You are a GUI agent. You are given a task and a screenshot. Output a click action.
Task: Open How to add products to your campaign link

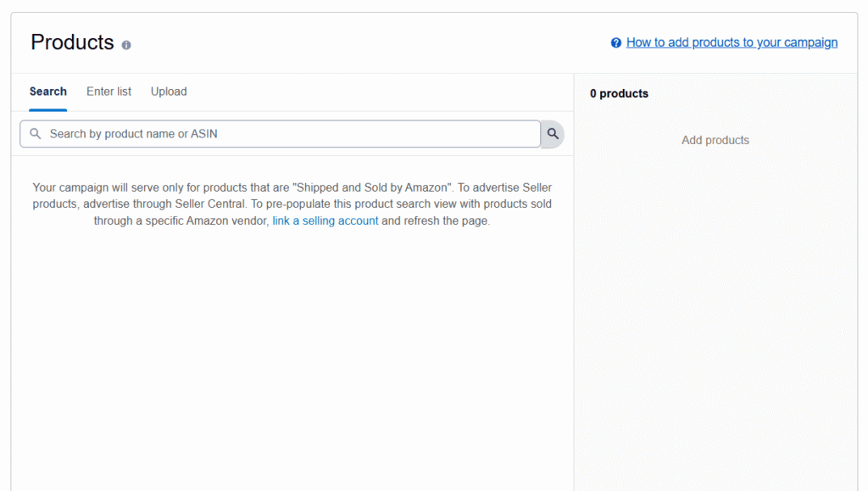(x=732, y=42)
